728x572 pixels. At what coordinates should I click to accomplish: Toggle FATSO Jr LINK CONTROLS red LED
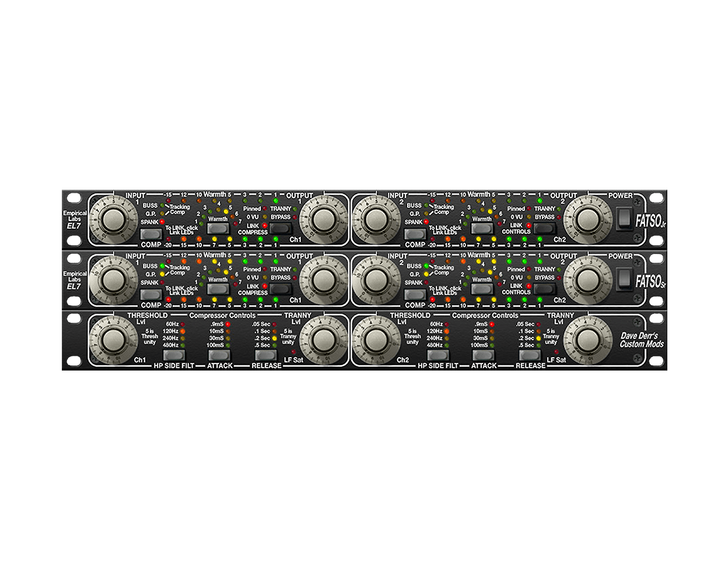click(528, 225)
